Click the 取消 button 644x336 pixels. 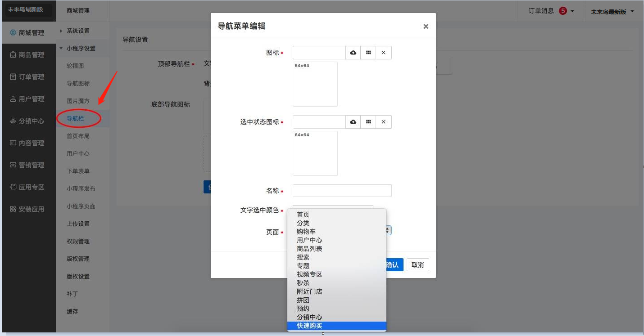coord(418,265)
